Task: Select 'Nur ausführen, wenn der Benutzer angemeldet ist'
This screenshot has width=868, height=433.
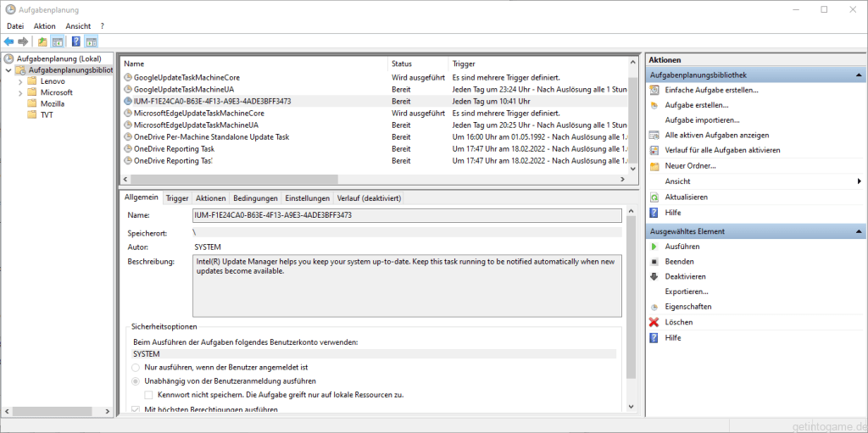Action: click(x=136, y=368)
